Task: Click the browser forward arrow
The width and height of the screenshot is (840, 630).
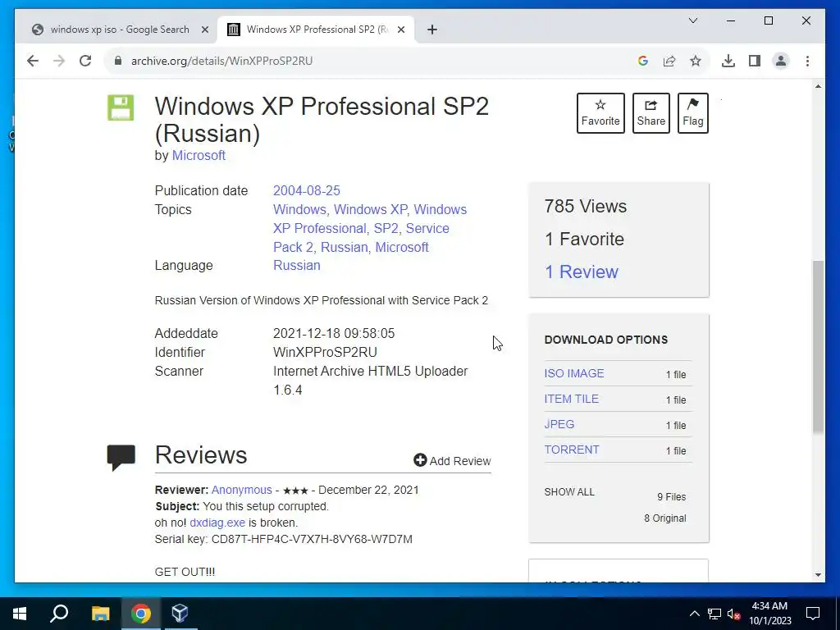Action: click(59, 61)
